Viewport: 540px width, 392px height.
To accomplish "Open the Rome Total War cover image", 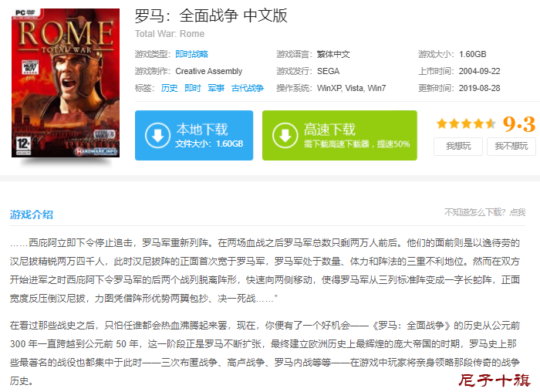I will coord(66,83).
